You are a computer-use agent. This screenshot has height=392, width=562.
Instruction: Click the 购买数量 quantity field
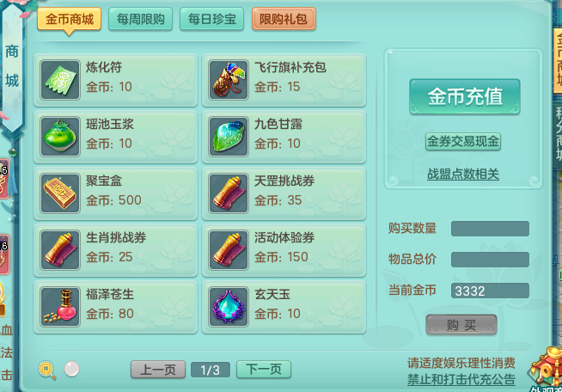point(490,229)
